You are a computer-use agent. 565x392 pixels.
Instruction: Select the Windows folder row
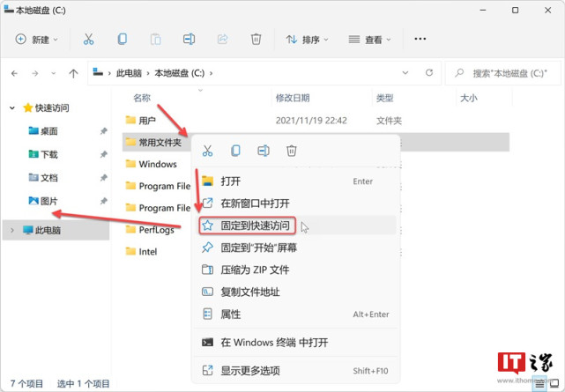[156, 164]
